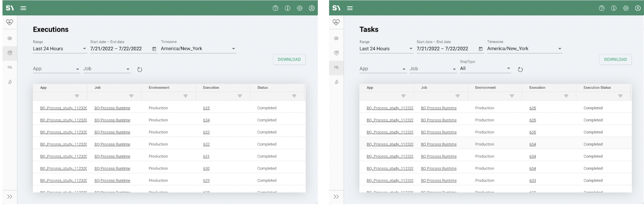The height and width of the screenshot is (205, 644).
Task: Open calendar date picker on Executions page
Action: 154,49
